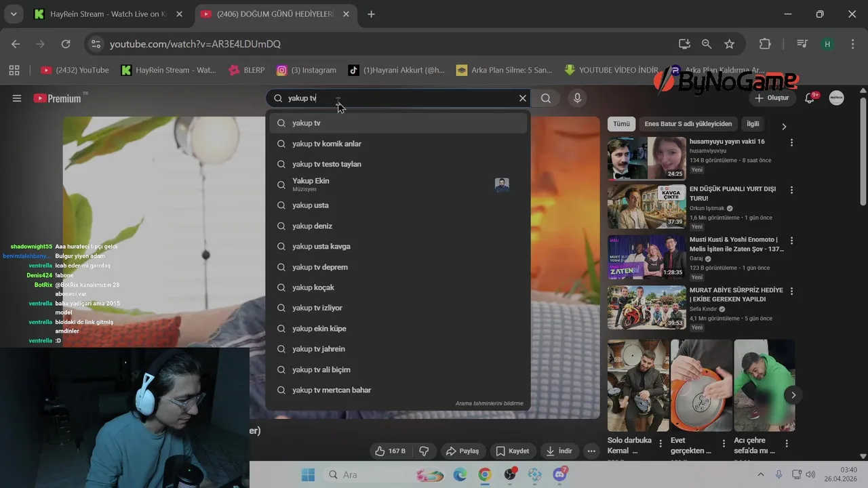Close the HayRein Stream browser tab

tap(180, 14)
